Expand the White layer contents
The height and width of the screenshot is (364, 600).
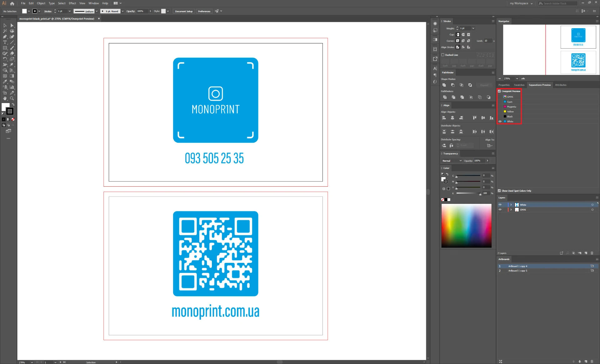click(511, 205)
